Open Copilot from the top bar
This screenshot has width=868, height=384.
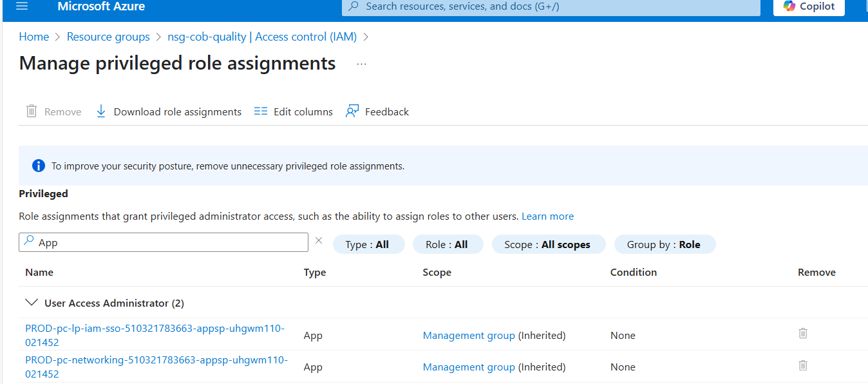[x=809, y=6]
